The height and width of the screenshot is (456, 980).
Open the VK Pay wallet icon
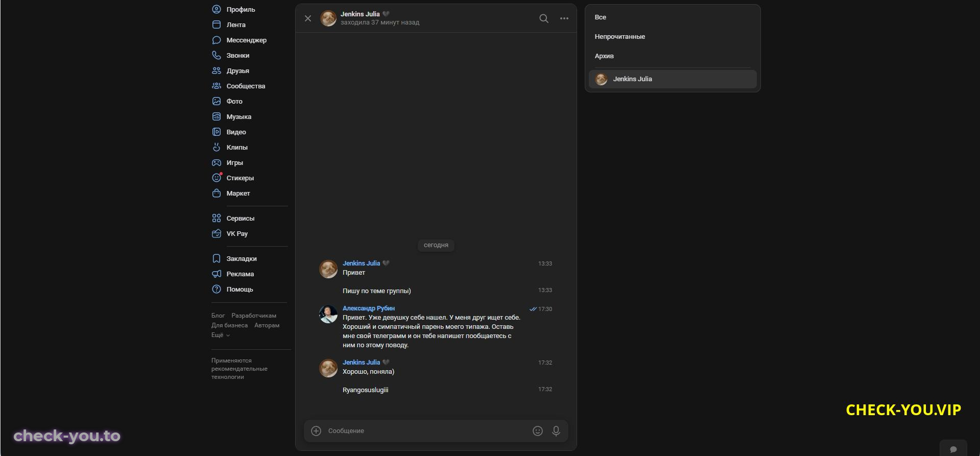pyautogui.click(x=217, y=233)
